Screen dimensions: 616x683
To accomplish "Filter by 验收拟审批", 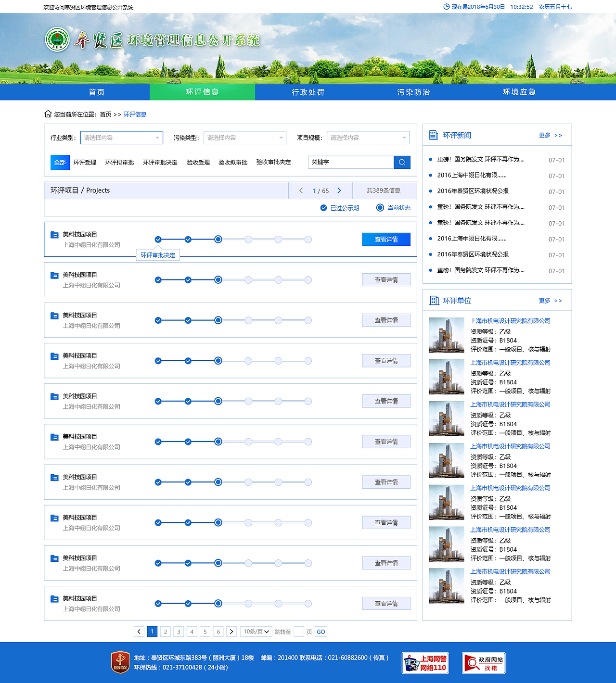I will [233, 163].
